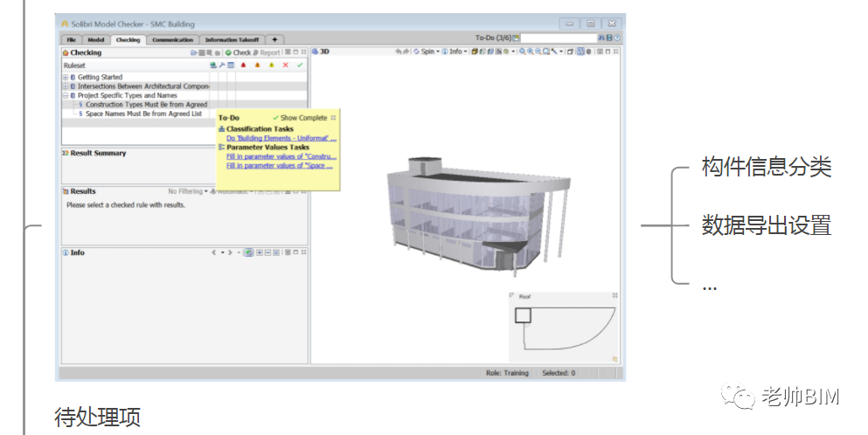
Task: Open To-Do (3/6) indicator
Action: (x=497, y=38)
